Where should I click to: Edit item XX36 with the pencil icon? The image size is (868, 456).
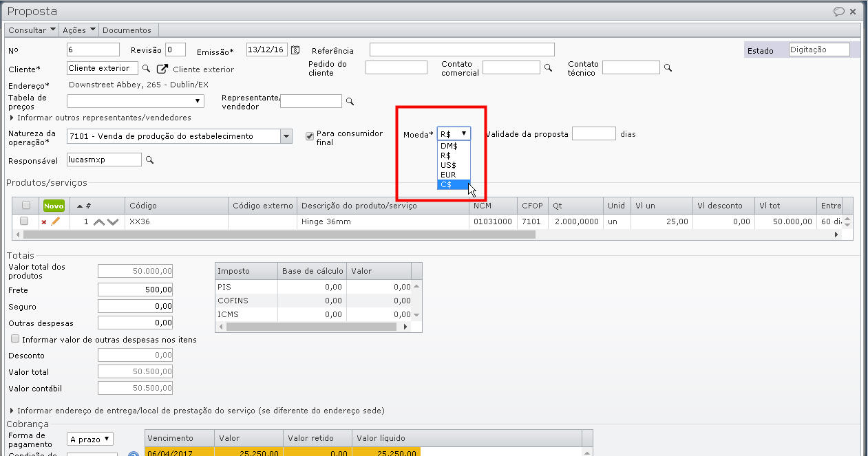click(56, 221)
